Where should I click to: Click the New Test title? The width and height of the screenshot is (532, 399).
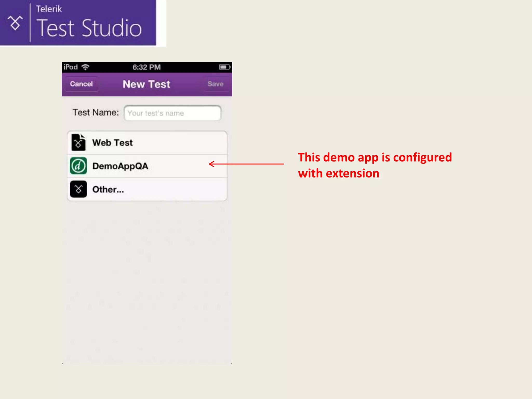tap(147, 84)
